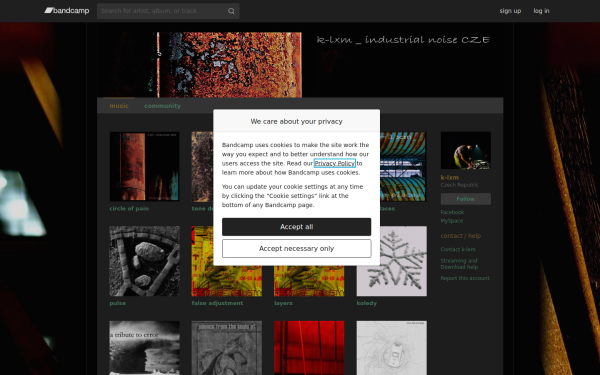Click the k-lxm artist photo
The image size is (600, 375).
[466, 150]
